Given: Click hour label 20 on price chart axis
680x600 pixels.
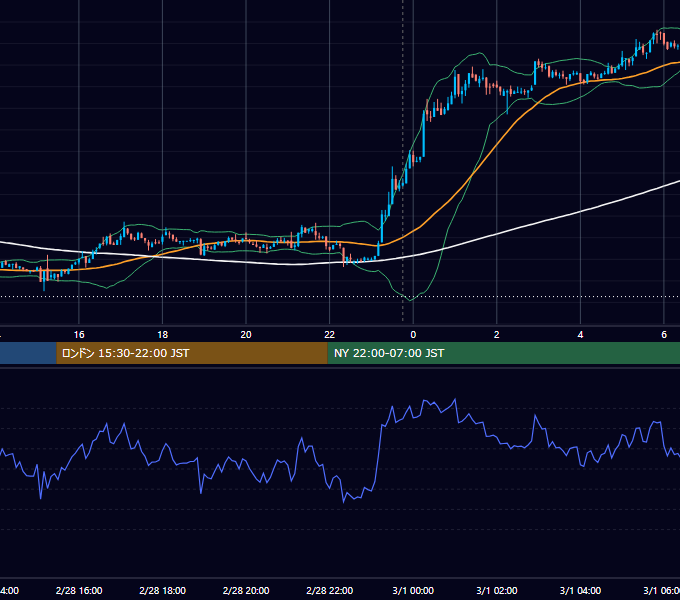Looking at the screenshot, I should tap(246, 335).
